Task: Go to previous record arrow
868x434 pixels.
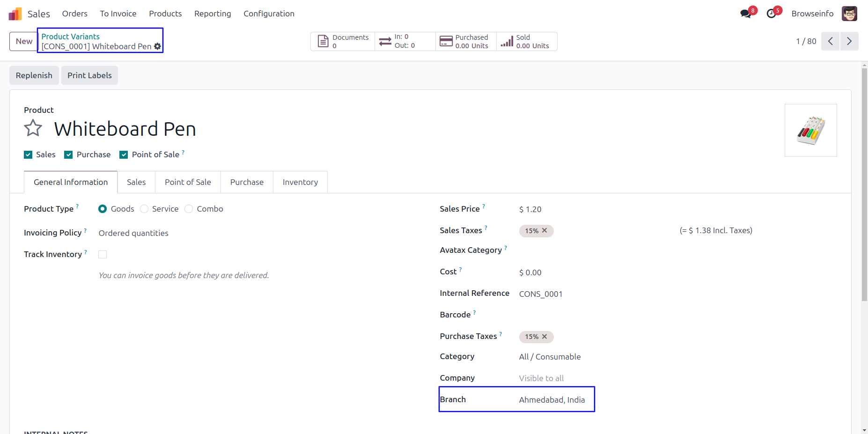Action: [830, 41]
